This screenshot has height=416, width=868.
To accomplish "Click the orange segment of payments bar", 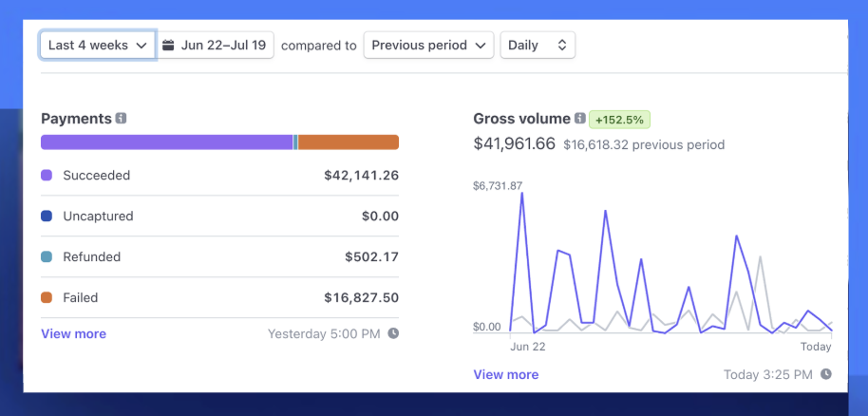I will tap(349, 142).
